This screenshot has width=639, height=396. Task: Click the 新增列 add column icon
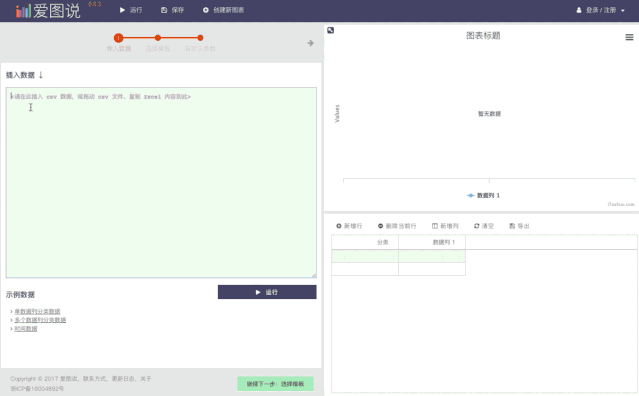coord(435,226)
